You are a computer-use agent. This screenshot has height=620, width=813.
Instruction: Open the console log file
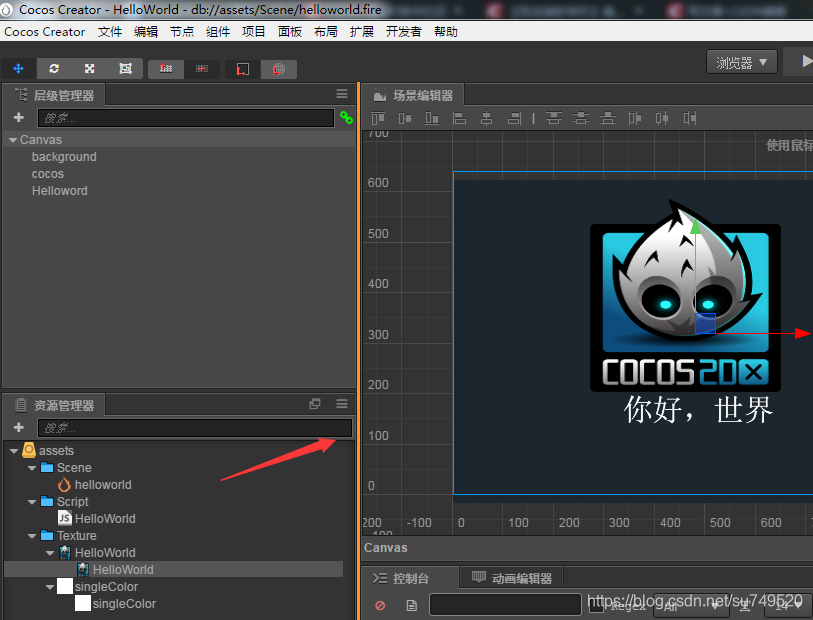412,605
